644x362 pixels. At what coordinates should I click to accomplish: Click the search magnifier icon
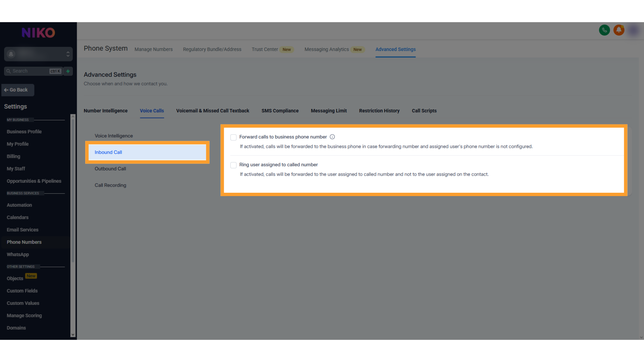coord(8,71)
